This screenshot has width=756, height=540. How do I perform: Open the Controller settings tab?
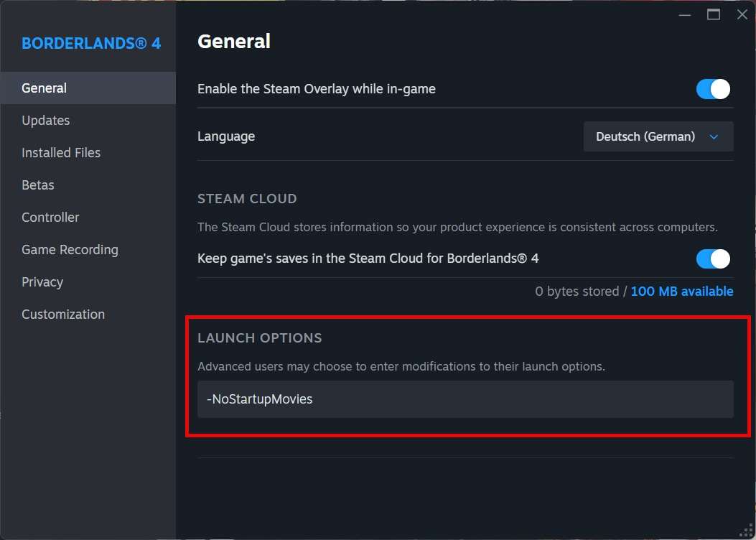[x=88, y=218]
